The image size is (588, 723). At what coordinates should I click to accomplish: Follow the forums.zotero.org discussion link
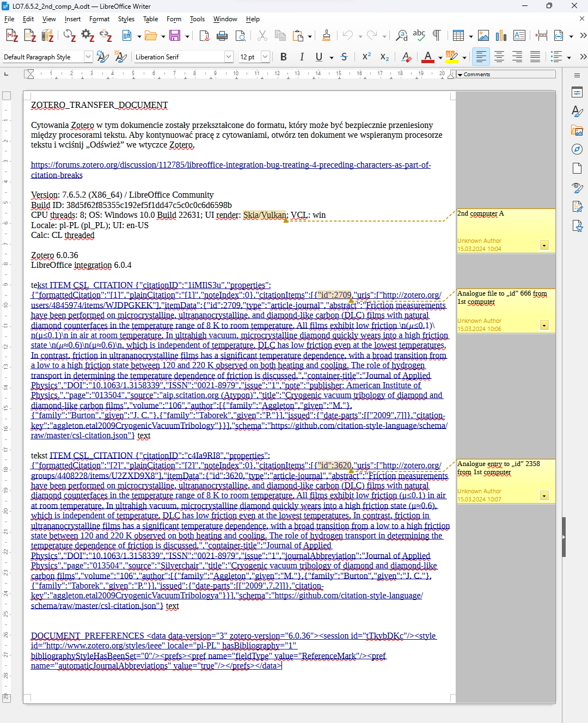pyautogui.click(x=231, y=170)
